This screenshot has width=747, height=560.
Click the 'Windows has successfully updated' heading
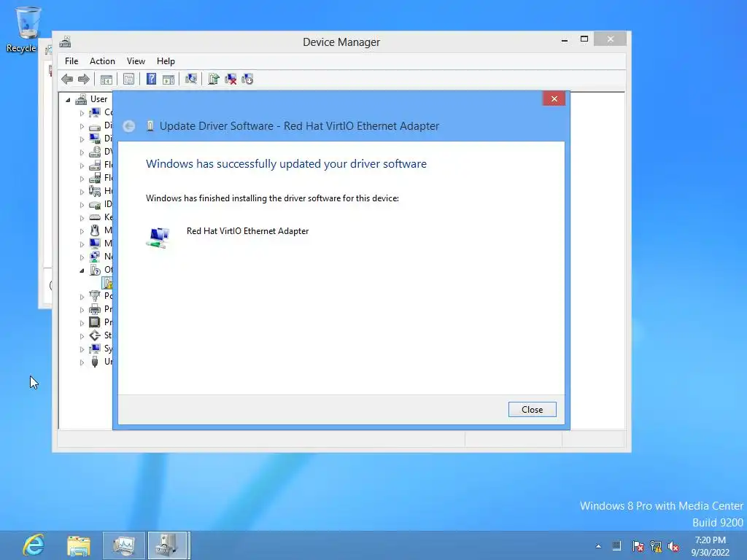coord(286,164)
